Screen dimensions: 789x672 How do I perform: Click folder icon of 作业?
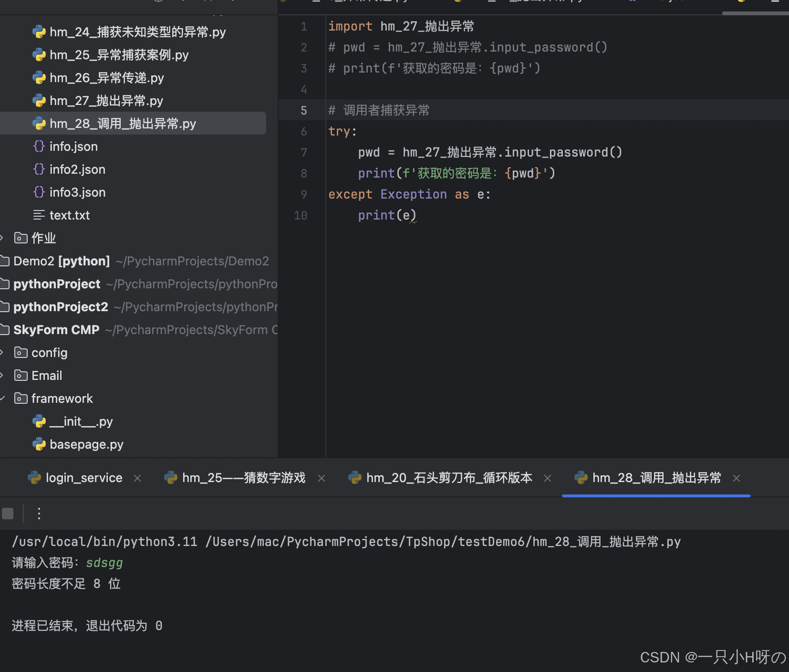21,238
